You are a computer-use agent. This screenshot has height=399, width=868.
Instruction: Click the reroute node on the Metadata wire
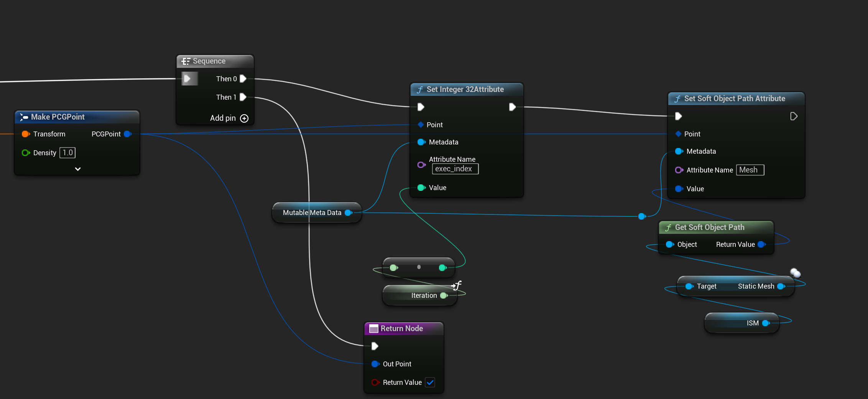(642, 217)
